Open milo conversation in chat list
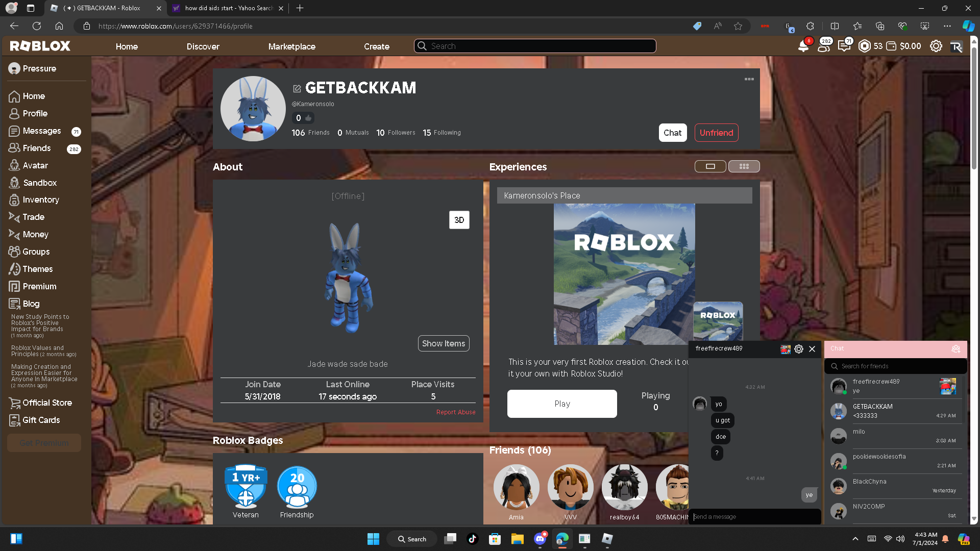Viewport: 980px width, 551px height. pyautogui.click(x=895, y=436)
